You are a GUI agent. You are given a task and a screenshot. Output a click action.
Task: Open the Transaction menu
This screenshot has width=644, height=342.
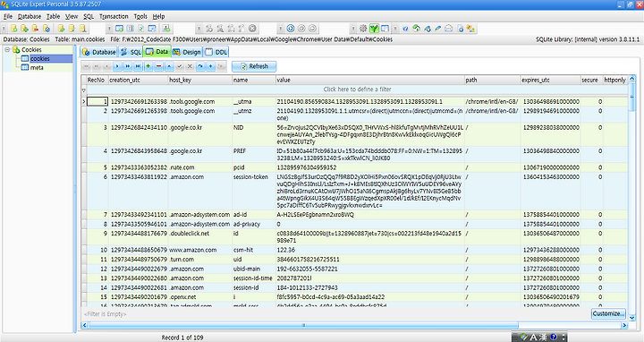pos(114,16)
